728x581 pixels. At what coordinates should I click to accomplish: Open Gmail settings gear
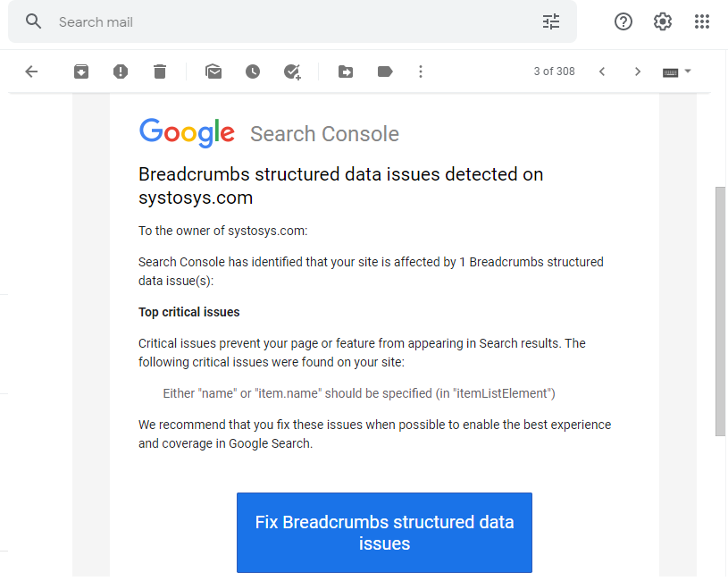663,21
